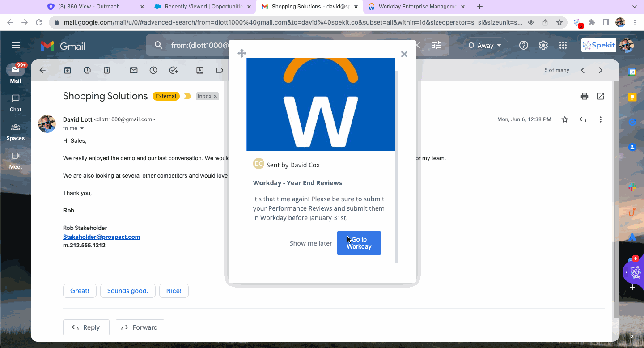Image resolution: width=644 pixels, height=348 pixels.
Task: Bookmark this page with star icon
Action: click(x=559, y=22)
